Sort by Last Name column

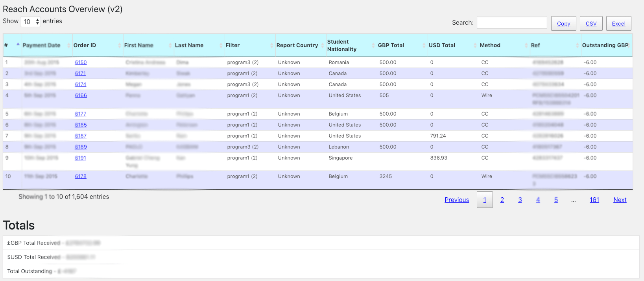(x=199, y=45)
